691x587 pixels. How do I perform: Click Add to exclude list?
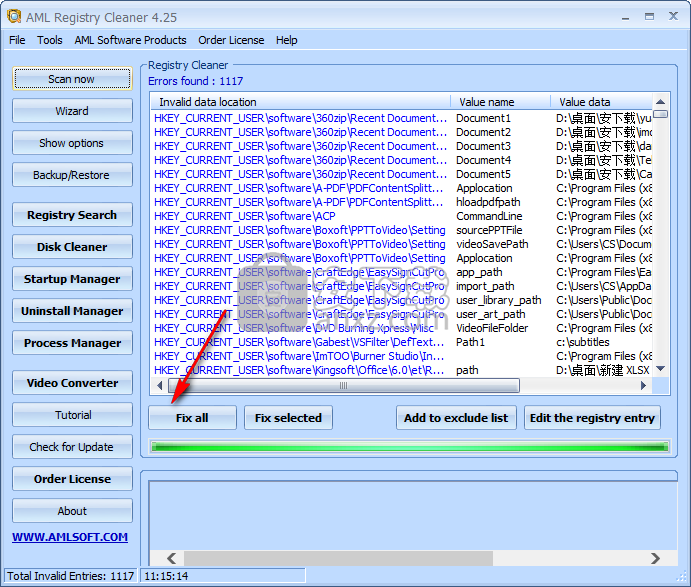click(456, 418)
